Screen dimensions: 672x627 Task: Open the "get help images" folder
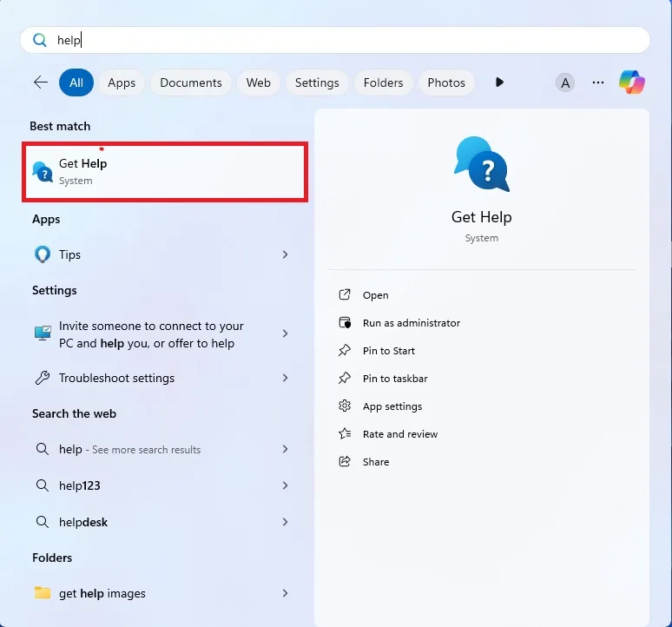pyautogui.click(x=161, y=593)
